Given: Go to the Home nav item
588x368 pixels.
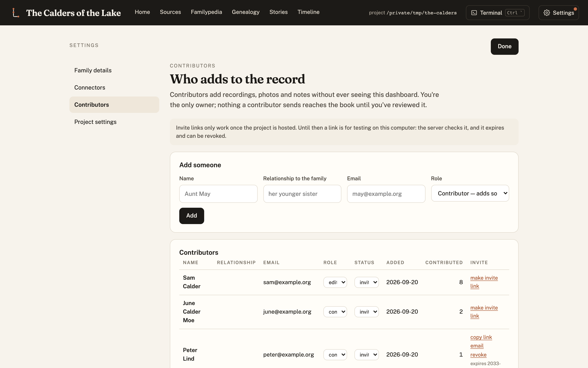Looking at the screenshot, I should pos(142,12).
